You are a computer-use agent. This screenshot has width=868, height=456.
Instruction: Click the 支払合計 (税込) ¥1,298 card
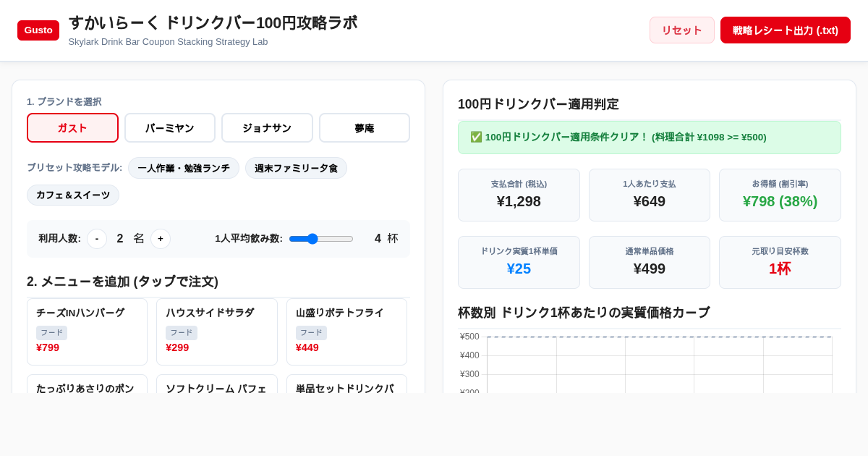(x=519, y=195)
